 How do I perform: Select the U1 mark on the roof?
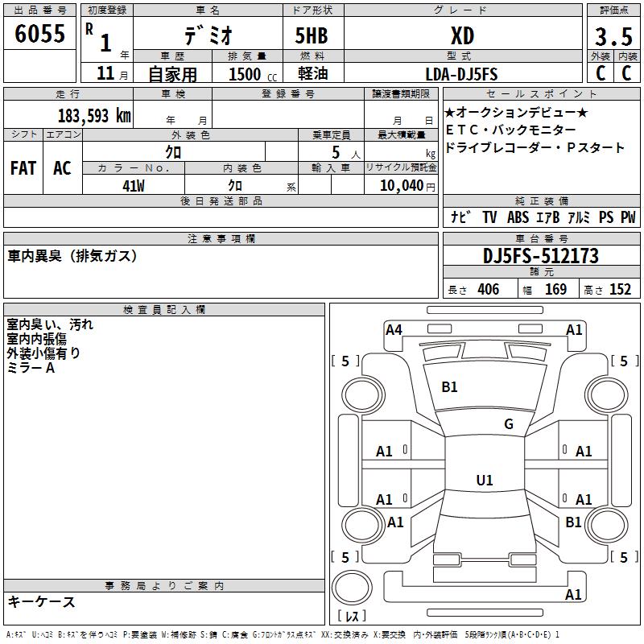[x=485, y=480]
